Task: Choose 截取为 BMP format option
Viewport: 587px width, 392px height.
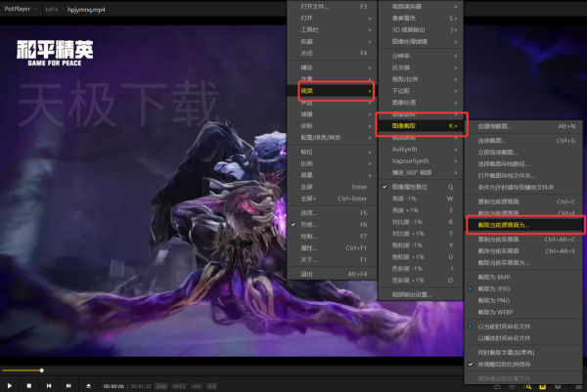Action: (x=523, y=277)
